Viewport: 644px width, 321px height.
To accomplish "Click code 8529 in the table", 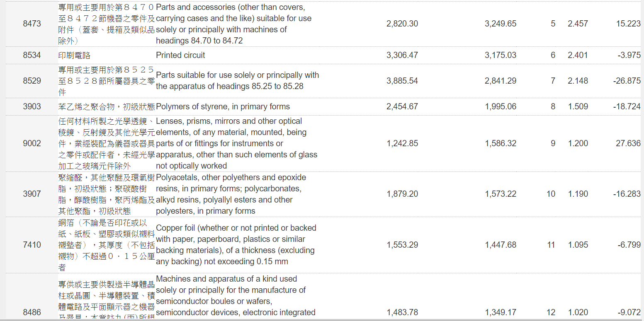I will 32,81.
